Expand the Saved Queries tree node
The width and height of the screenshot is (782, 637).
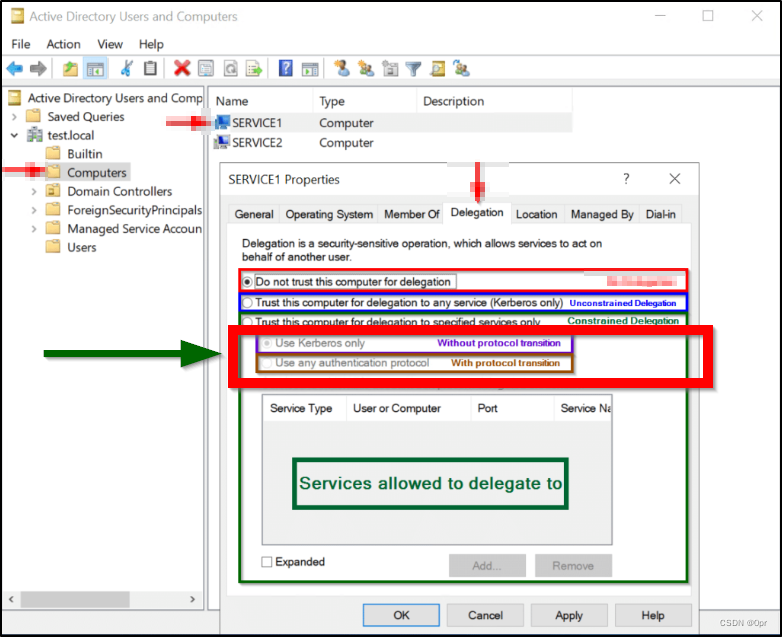(x=14, y=117)
